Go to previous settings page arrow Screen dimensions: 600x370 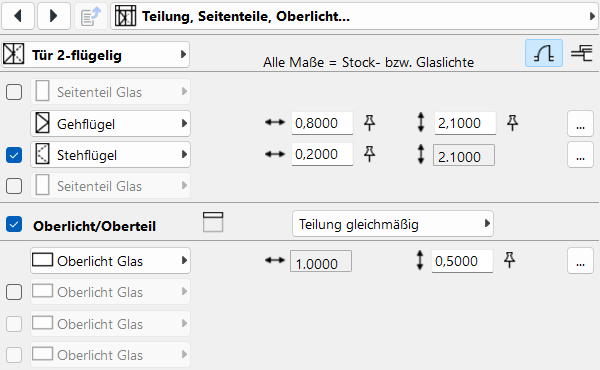(18, 16)
